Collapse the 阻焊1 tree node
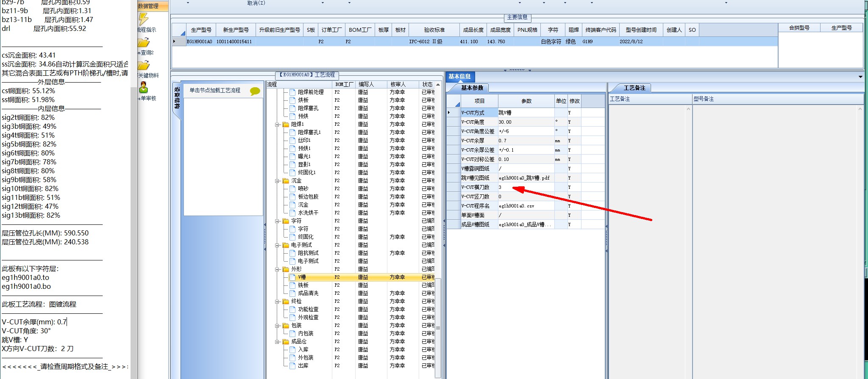The width and height of the screenshot is (868, 379). [x=278, y=124]
